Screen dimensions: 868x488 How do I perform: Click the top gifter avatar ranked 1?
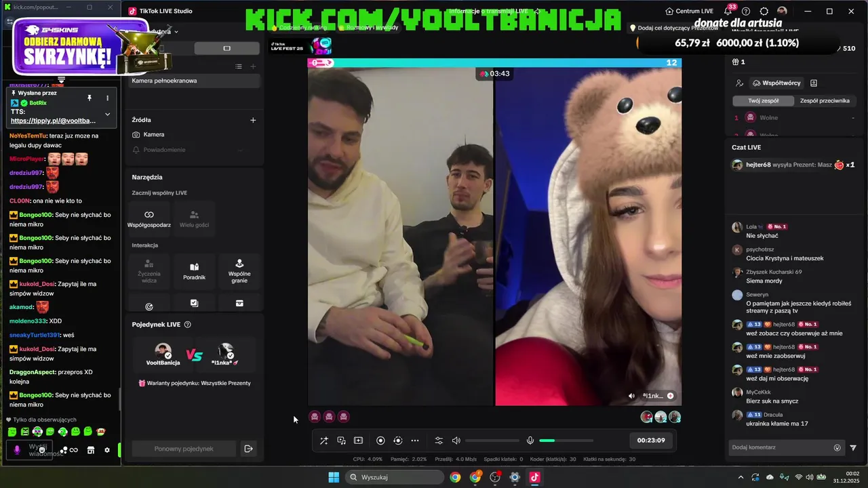click(647, 417)
